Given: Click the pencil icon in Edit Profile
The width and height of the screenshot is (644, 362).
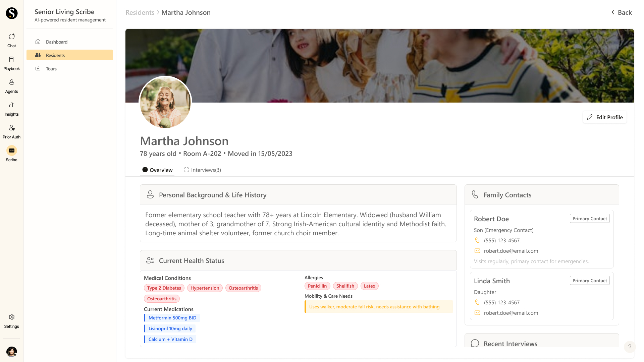Looking at the screenshot, I should click(x=589, y=117).
